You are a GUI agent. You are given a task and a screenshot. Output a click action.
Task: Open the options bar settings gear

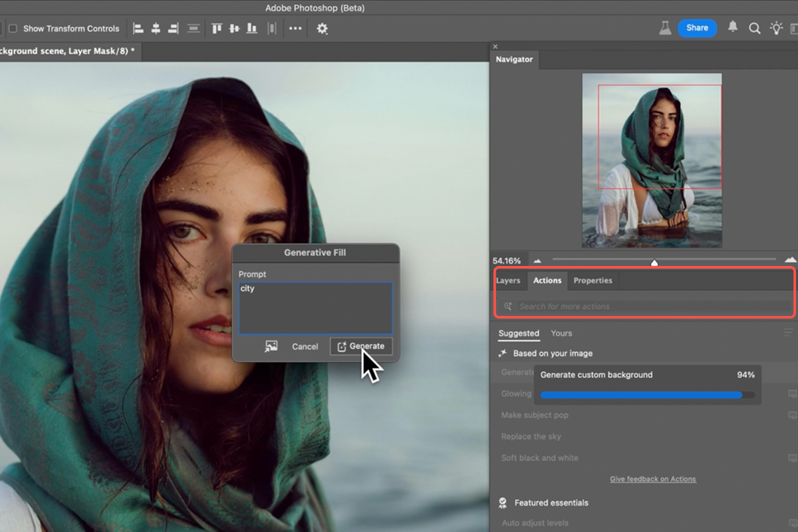(323, 29)
